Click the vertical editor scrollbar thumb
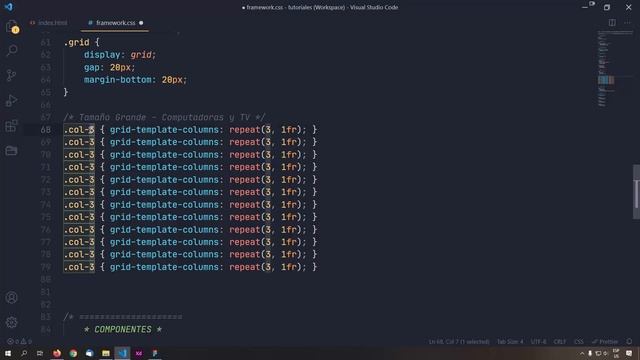The image size is (640, 360). click(636, 192)
